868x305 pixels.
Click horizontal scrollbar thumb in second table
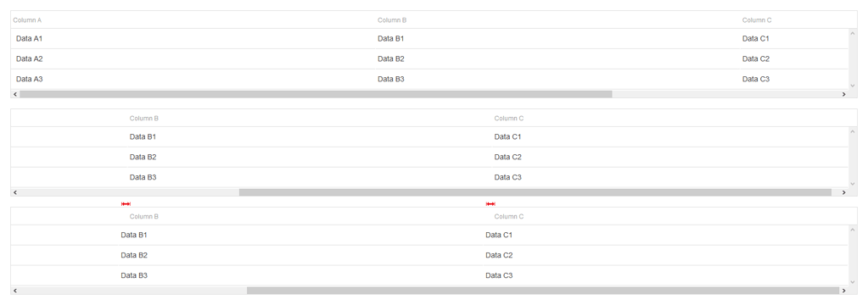535,192
